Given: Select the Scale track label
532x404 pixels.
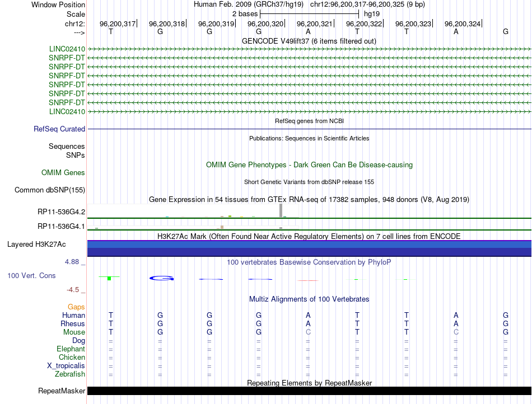Looking at the screenshot, I should coord(76,14).
